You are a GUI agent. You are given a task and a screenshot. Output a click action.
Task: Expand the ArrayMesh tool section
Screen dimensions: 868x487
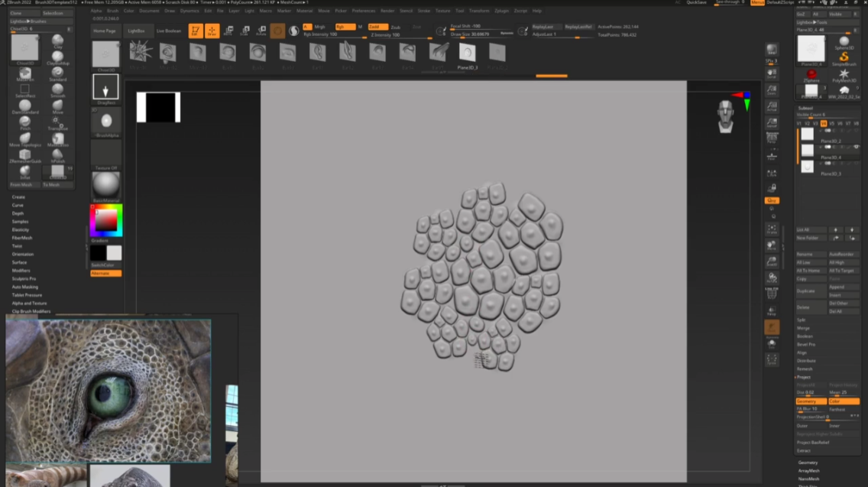(x=808, y=470)
